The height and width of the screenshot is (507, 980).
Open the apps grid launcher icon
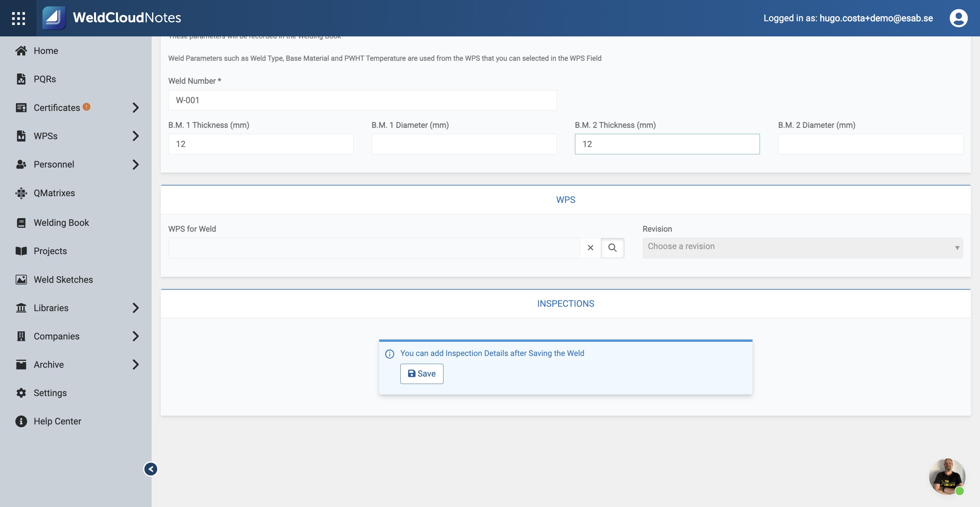click(x=18, y=18)
